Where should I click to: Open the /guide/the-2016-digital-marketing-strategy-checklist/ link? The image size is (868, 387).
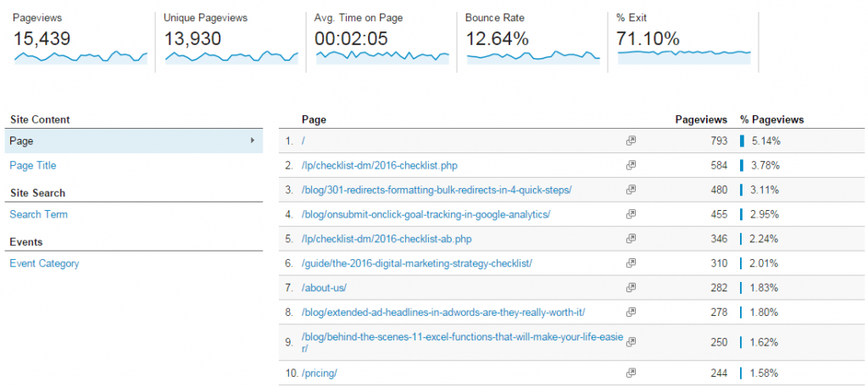click(416, 263)
